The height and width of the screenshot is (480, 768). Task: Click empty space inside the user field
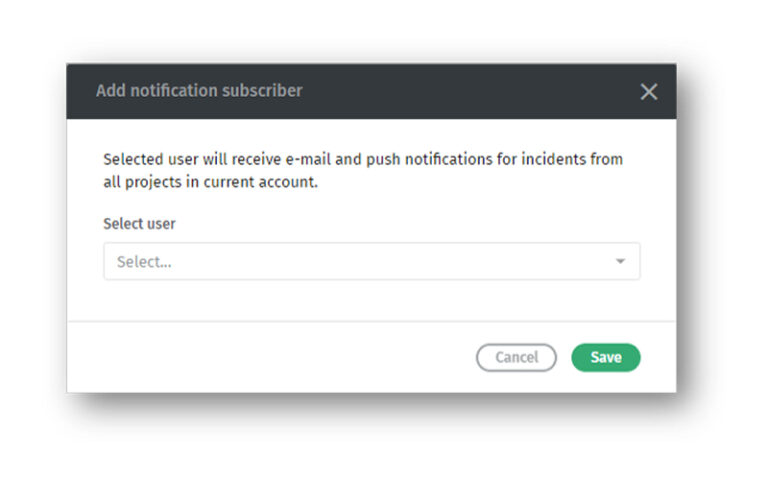[x=400, y=262]
